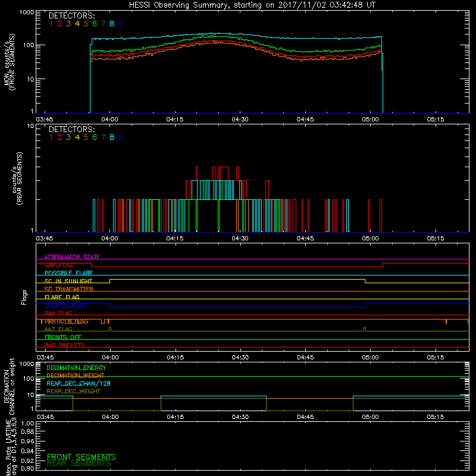Click 0.96 tick on livetime y-axis

(27, 441)
